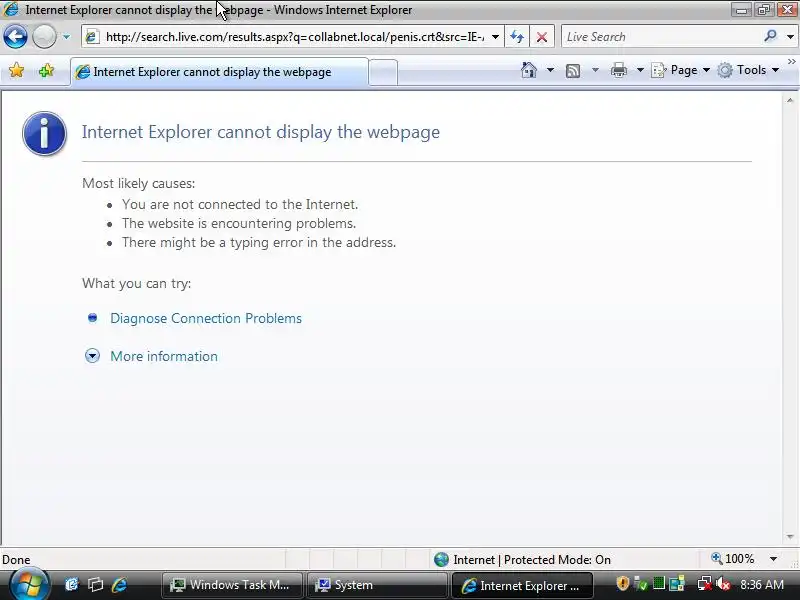Image resolution: width=800 pixels, height=600 pixels.
Task: Click Diagnose Connection Problems link
Action: (206, 318)
